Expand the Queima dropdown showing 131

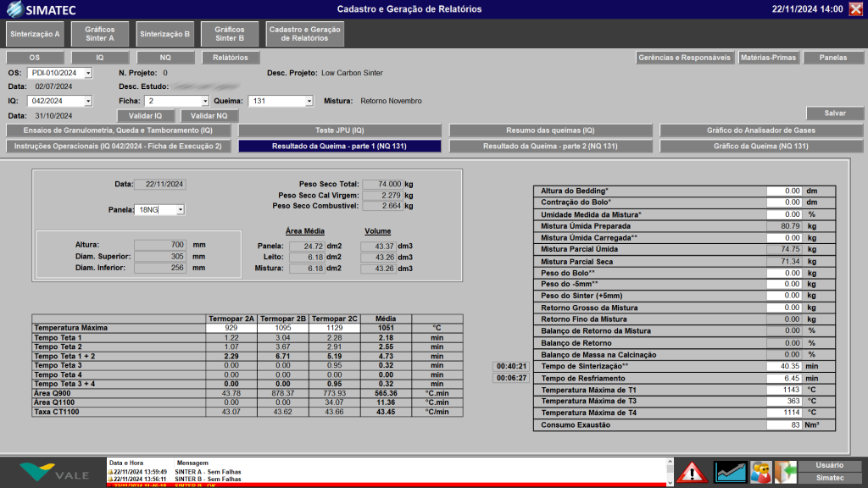281,100
